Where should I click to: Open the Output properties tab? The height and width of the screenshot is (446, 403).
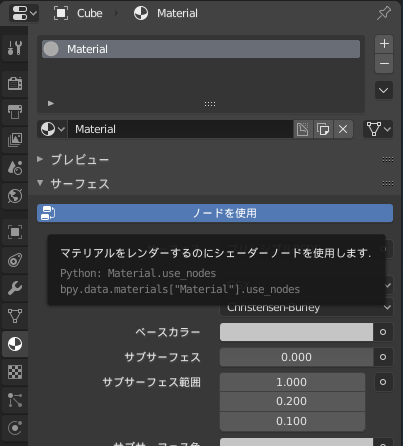click(15, 111)
